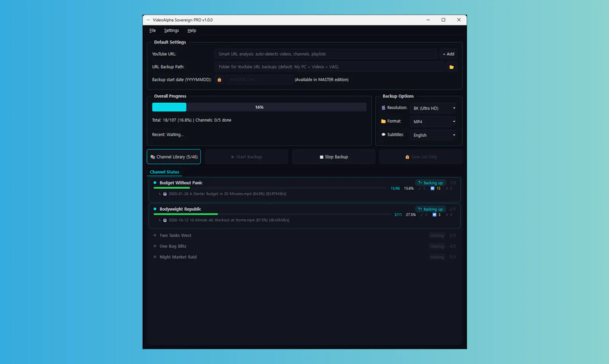Click the saved-count icon showing 15 for Budget Without Panic
This screenshot has height=364, width=609.
click(x=432, y=189)
